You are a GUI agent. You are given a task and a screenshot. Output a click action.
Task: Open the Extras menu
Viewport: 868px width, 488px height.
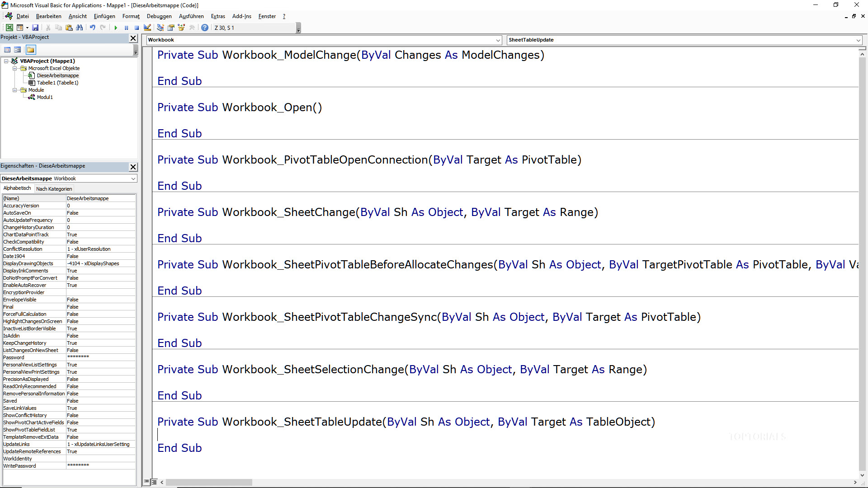[x=218, y=16]
